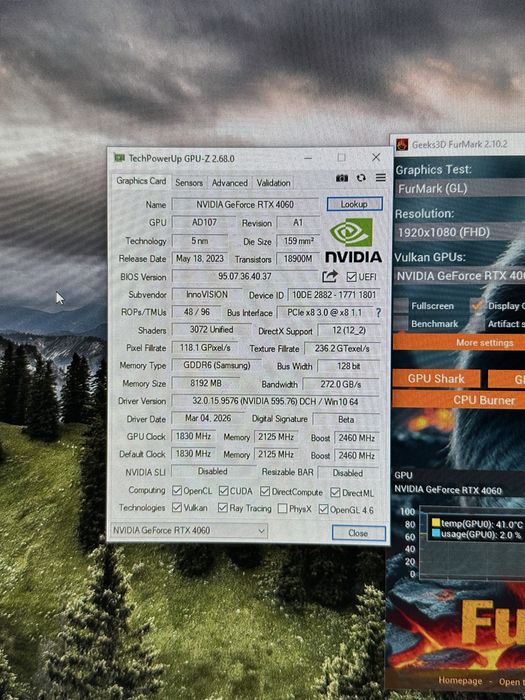Click the BIOS Version field
525x700 pixels.
[245, 276]
